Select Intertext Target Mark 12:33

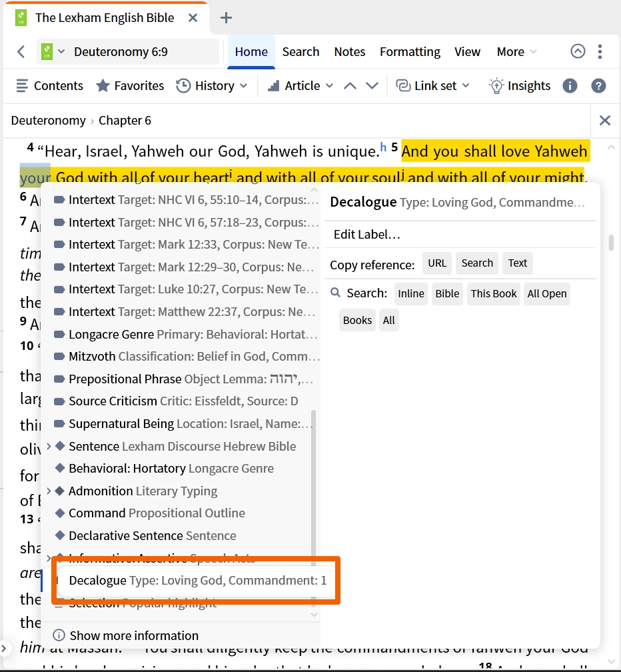pyautogui.click(x=186, y=244)
